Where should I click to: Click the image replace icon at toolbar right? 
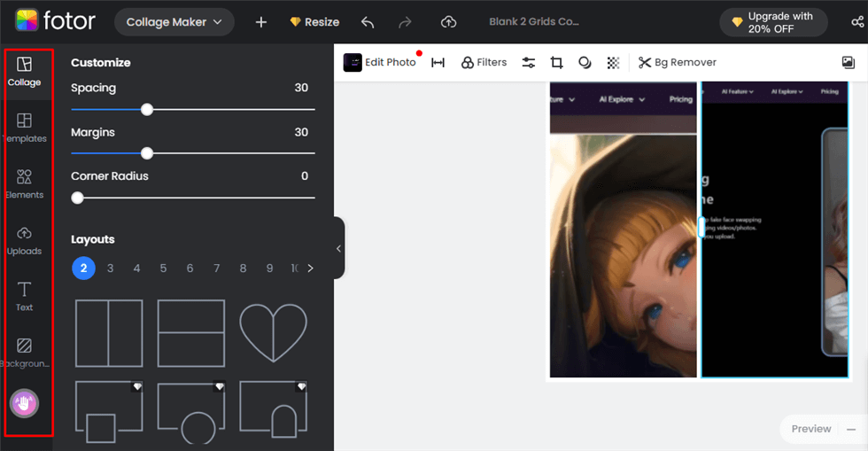coord(849,63)
